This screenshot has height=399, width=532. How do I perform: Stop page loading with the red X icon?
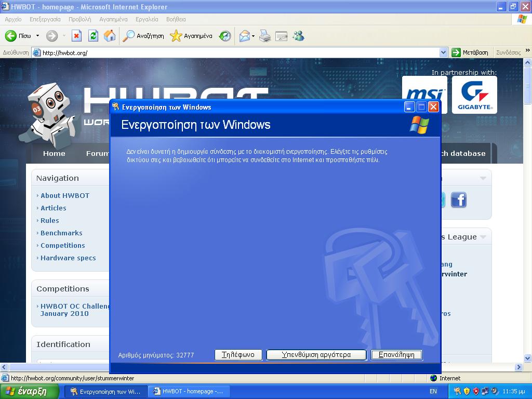coord(77,36)
